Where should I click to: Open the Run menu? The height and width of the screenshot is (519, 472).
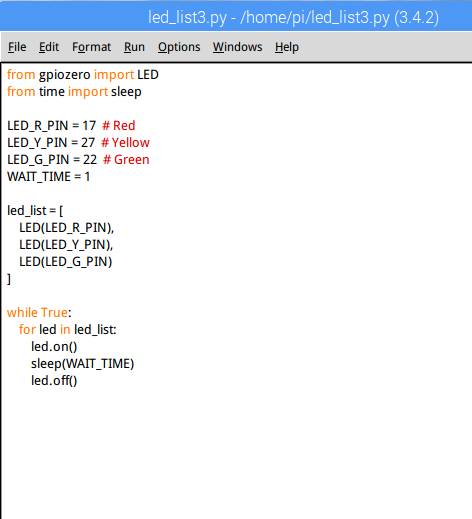click(134, 47)
